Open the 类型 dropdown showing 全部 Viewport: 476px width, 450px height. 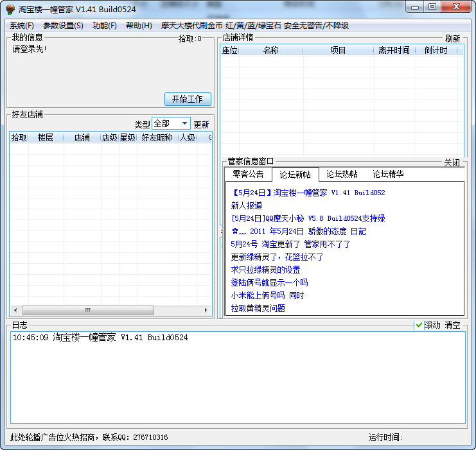tap(171, 124)
